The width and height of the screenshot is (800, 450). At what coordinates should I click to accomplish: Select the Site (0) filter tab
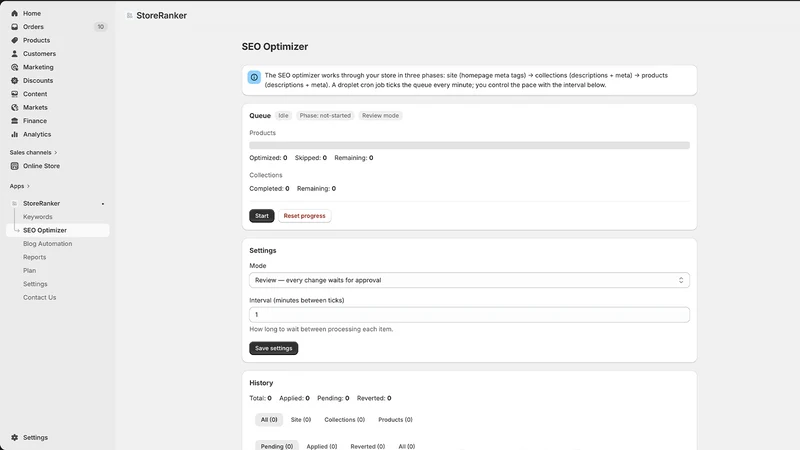click(x=301, y=419)
